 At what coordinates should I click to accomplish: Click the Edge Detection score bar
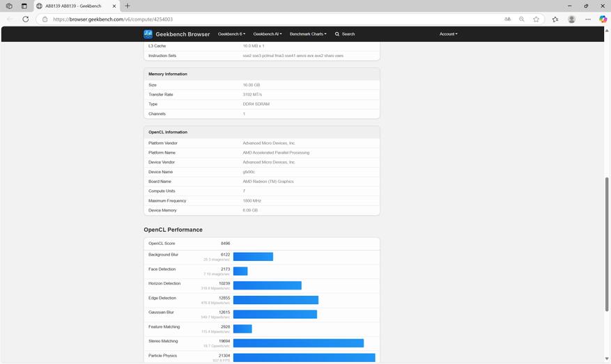tap(276, 300)
